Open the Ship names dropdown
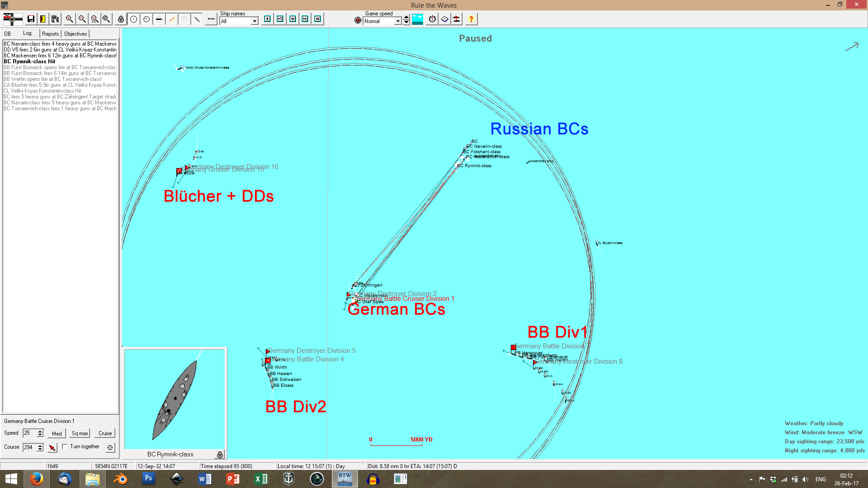This screenshot has width=868, height=488. [x=255, y=21]
